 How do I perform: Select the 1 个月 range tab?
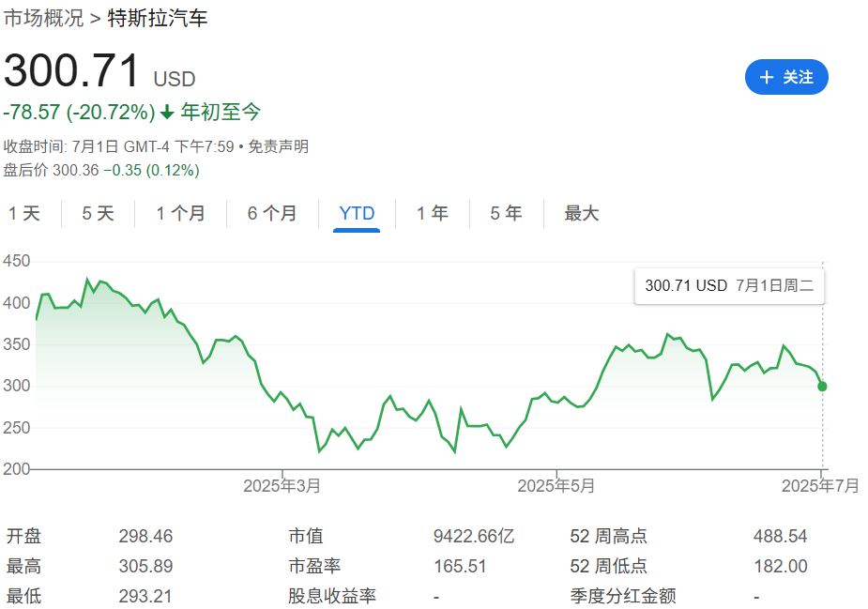click(180, 213)
